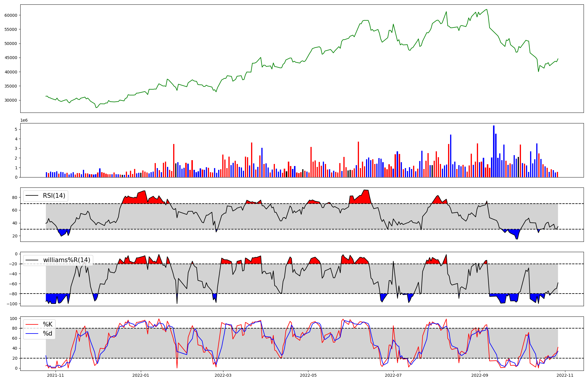588x382 pixels.
Task: Click the 30000 price axis label
Action: pyautogui.click(x=11, y=100)
